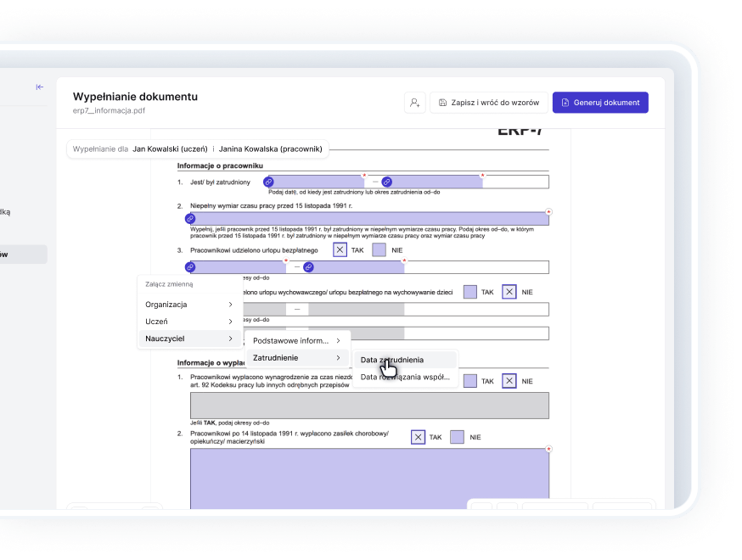This screenshot has height=560, width=742.
Task: Click the save icon inside 'Zapisz i wróć do wzorów'
Action: 442,102
